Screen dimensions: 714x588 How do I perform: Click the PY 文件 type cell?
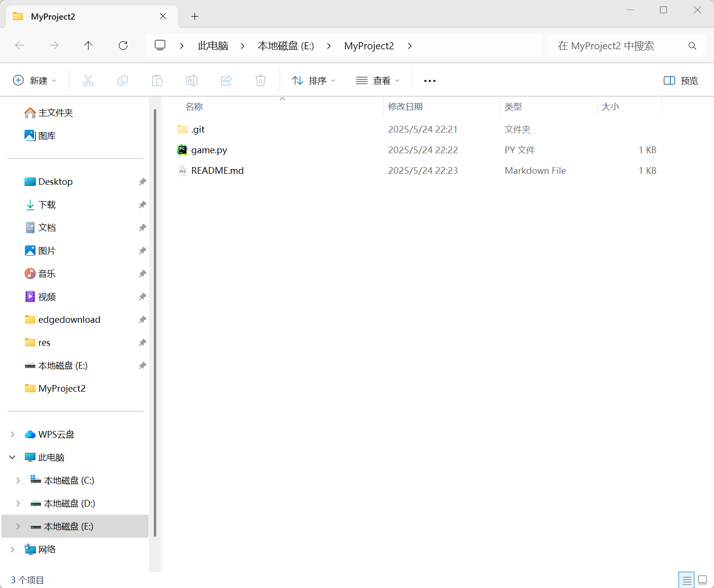point(519,150)
